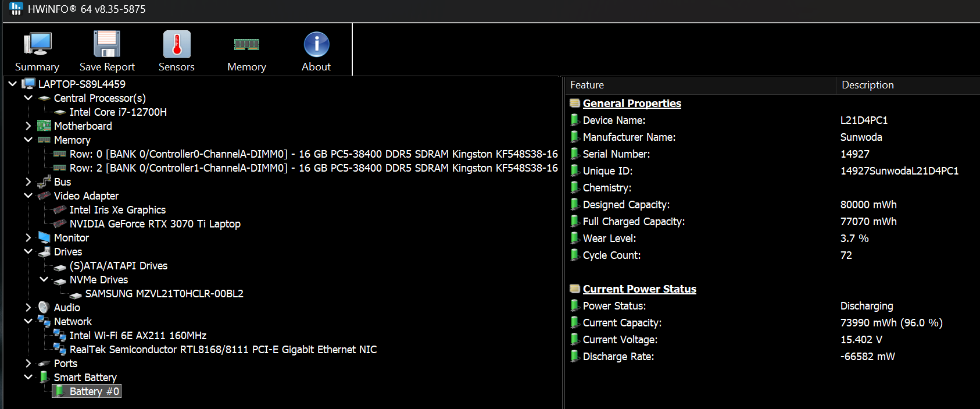Image resolution: width=980 pixels, height=409 pixels.
Task: Collapse the LAPTOP-S89L4459 root node
Action: click(12, 84)
